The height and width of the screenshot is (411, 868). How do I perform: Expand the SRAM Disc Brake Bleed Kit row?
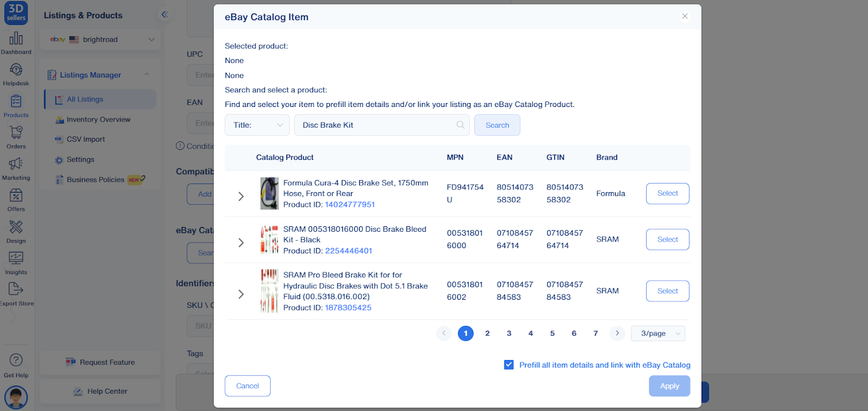point(241,242)
